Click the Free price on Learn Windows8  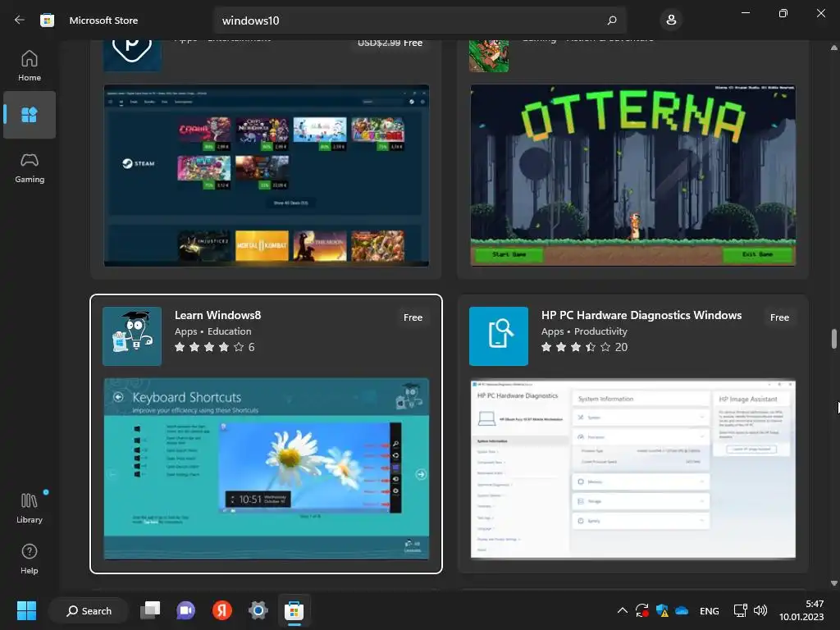coord(413,317)
